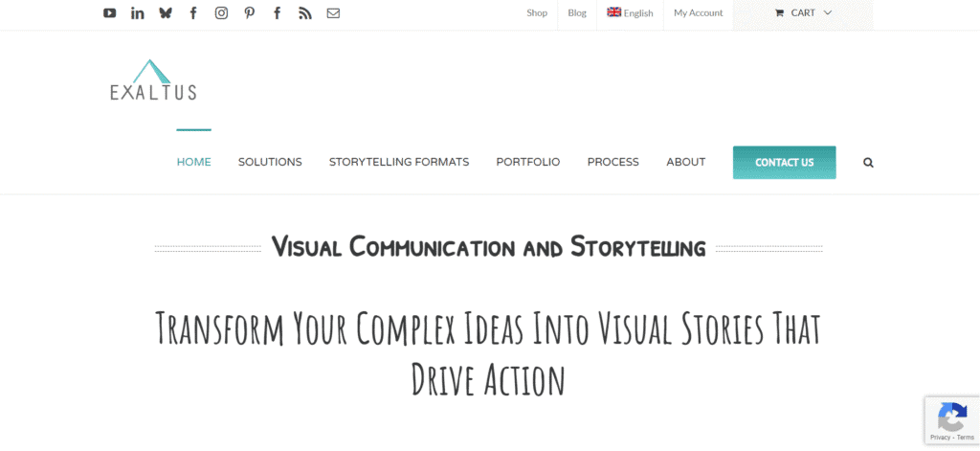Select STORYTELLING FORMATS in navigation

tap(399, 163)
